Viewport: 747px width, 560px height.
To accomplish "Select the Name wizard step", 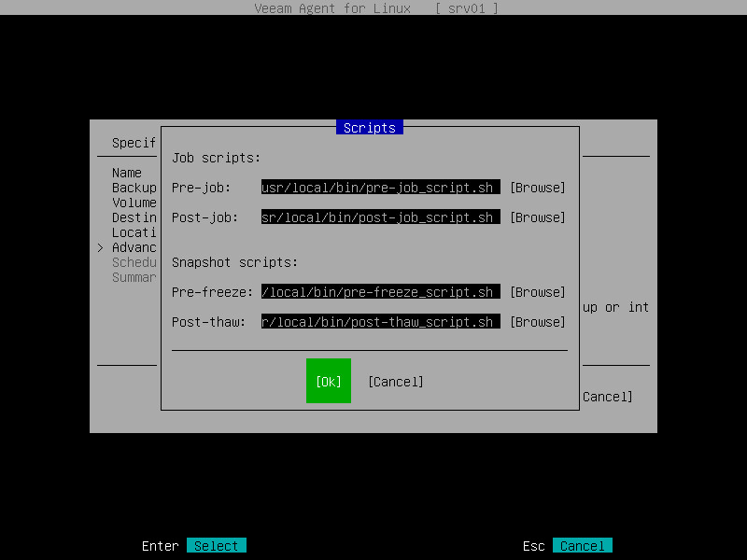I will click(127, 173).
